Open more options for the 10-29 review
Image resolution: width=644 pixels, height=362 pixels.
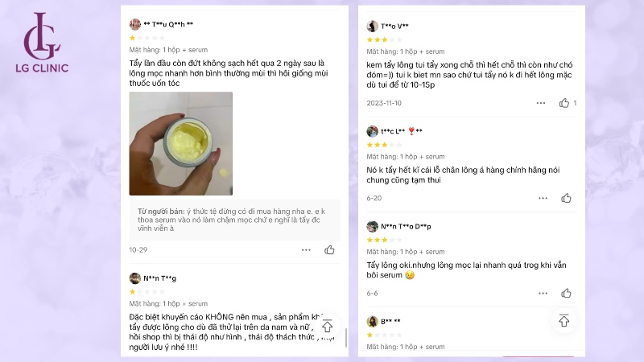[306, 250]
